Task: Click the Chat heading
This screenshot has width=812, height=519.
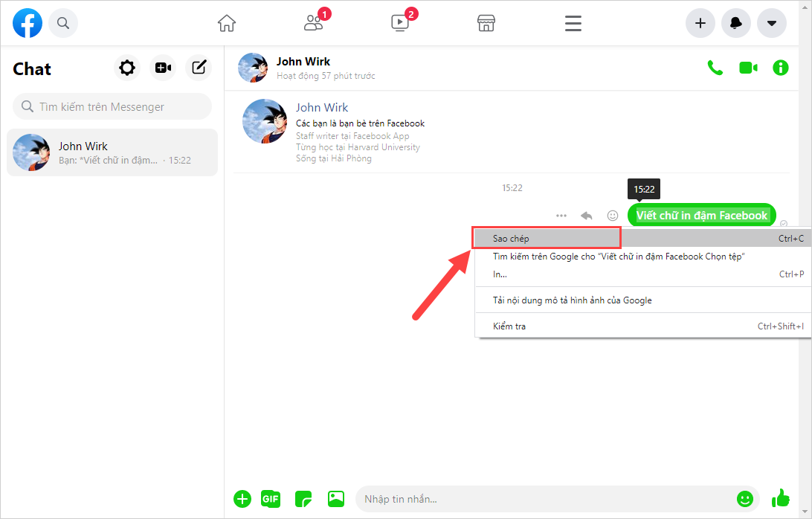Action: click(32, 69)
